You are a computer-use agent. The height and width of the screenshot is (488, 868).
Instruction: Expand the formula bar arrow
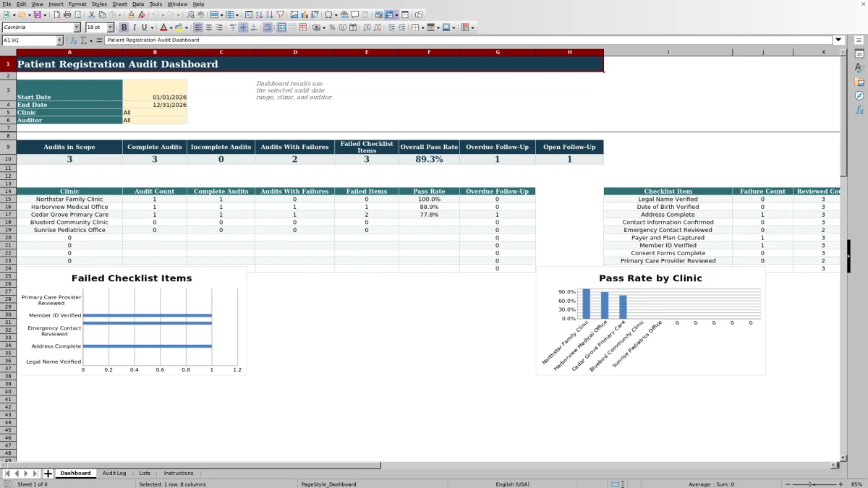(x=838, y=40)
